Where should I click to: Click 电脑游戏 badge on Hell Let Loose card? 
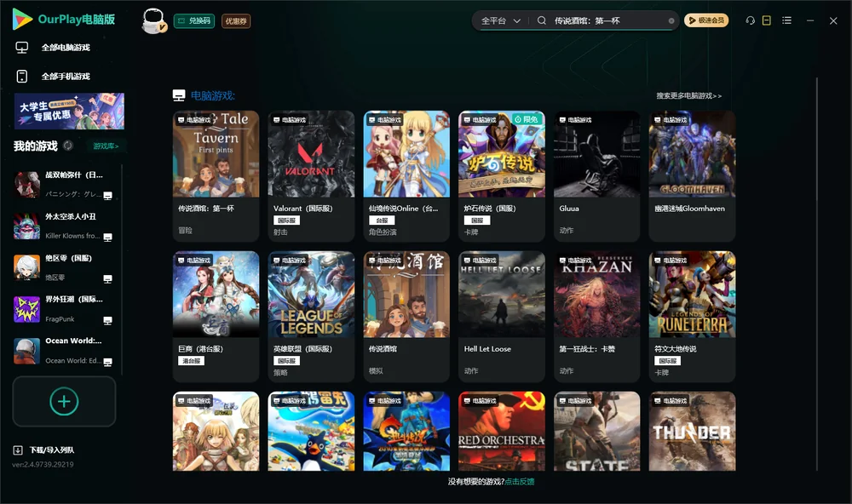(481, 261)
